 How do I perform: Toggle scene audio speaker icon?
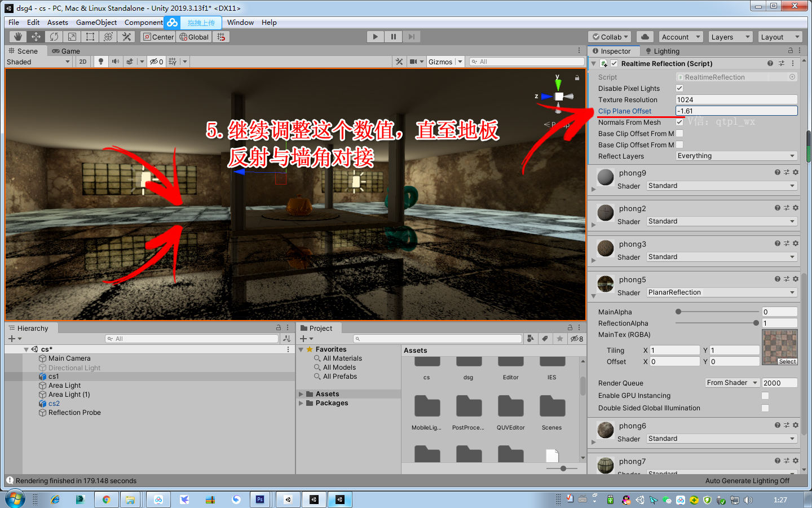[x=116, y=62]
